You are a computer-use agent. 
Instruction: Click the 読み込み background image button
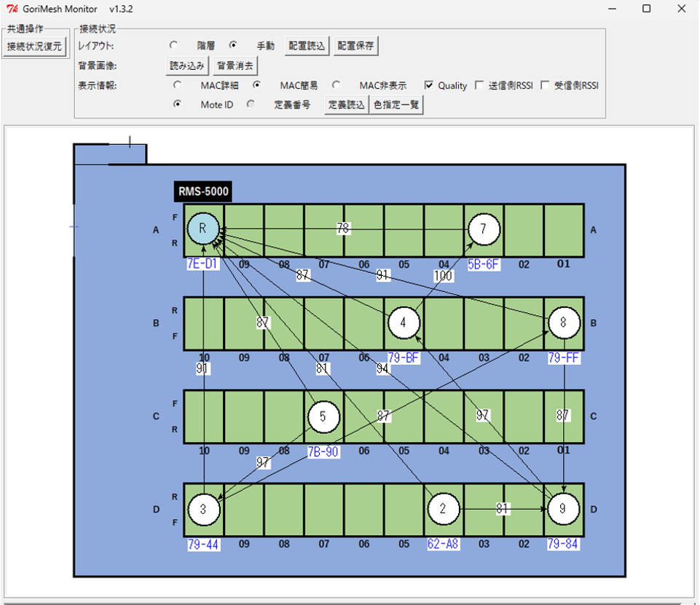pyautogui.click(x=186, y=66)
